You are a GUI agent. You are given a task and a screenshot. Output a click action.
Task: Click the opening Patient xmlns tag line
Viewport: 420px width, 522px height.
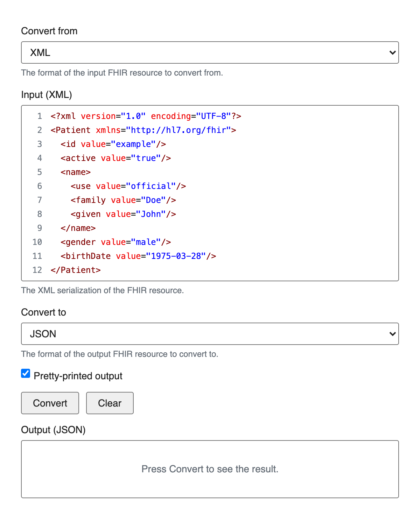click(x=143, y=130)
